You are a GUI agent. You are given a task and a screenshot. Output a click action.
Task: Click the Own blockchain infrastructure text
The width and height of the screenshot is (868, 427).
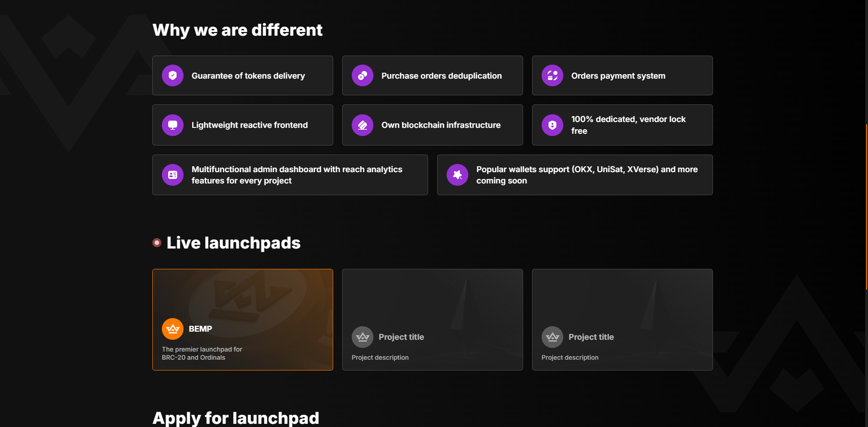click(441, 125)
